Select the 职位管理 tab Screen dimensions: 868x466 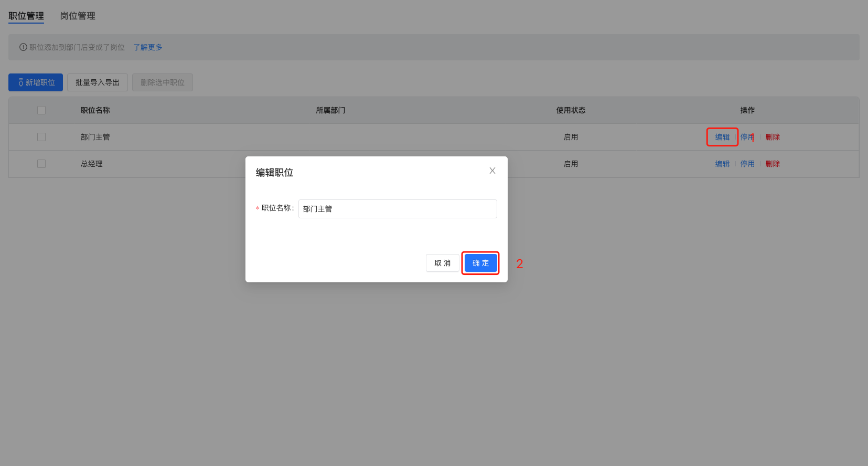pos(26,16)
